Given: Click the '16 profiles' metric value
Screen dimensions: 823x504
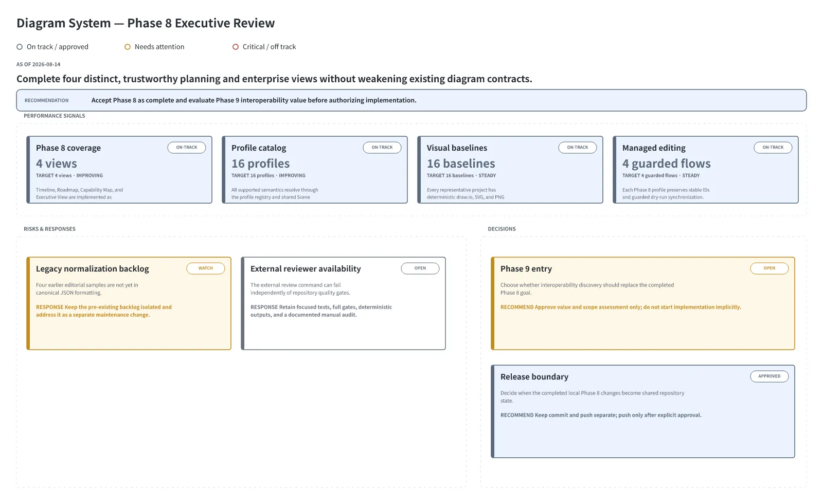Looking at the screenshot, I should pos(261,164).
